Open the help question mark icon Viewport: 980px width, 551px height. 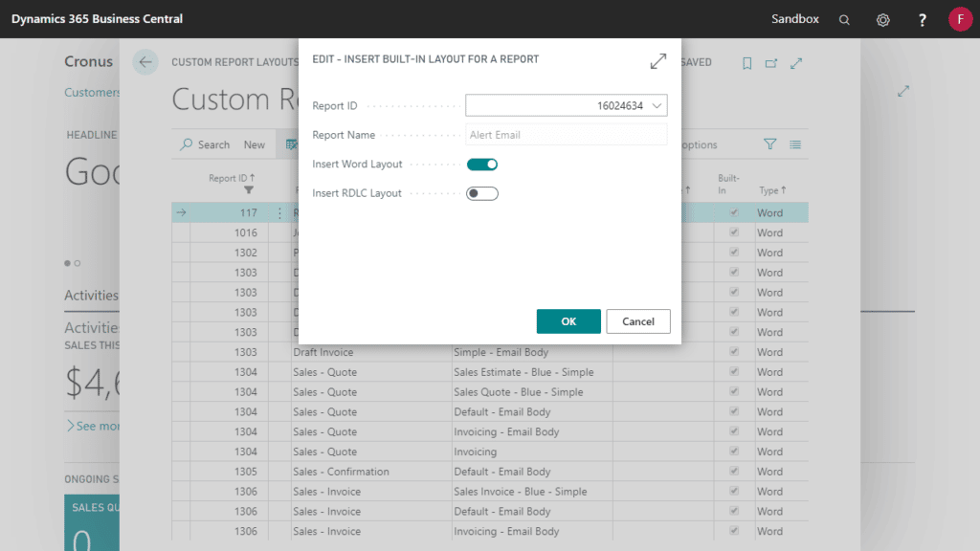[x=921, y=18]
